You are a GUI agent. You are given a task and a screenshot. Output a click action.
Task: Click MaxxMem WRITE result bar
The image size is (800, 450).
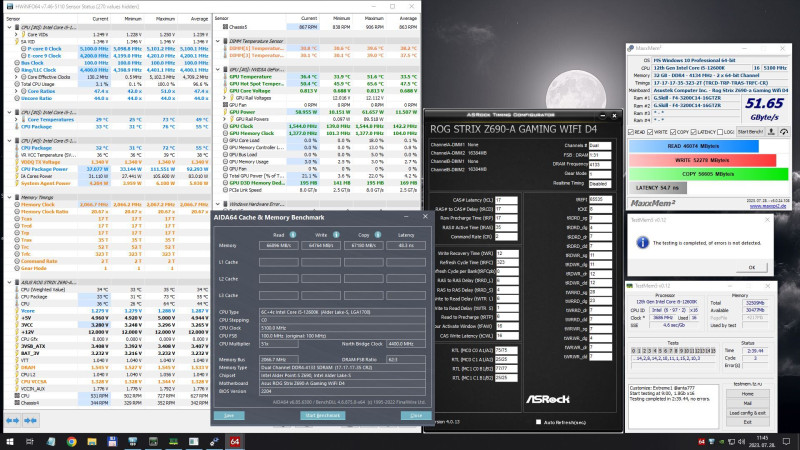pos(702,160)
